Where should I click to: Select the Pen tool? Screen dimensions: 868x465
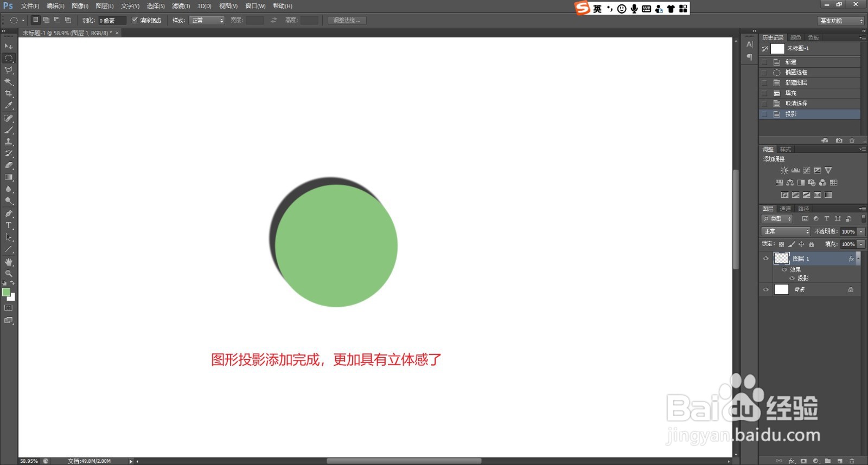(x=9, y=214)
